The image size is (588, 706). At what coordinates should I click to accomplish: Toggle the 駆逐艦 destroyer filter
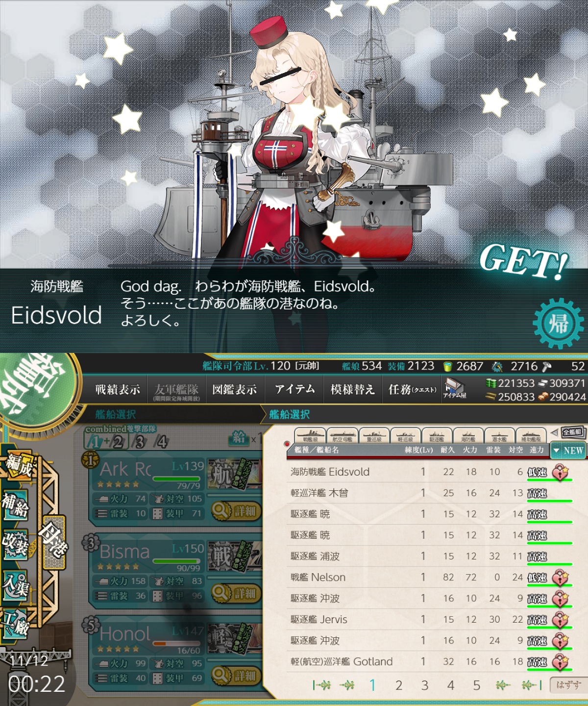pos(437,435)
